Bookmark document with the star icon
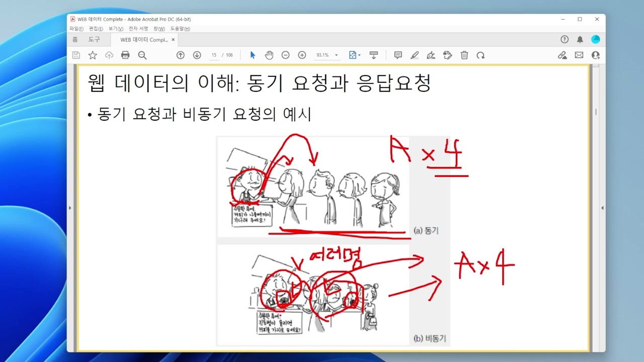Image resolution: width=644 pixels, height=362 pixels. [x=93, y=55]
